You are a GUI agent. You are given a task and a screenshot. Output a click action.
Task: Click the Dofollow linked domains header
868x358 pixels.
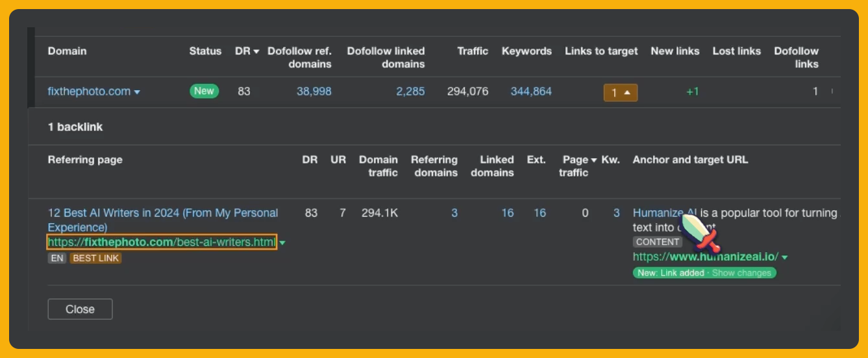tap(386, 58)
